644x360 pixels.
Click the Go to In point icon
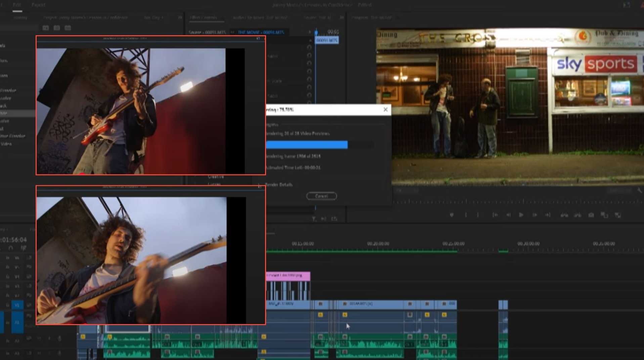click(x=495, y=215)
